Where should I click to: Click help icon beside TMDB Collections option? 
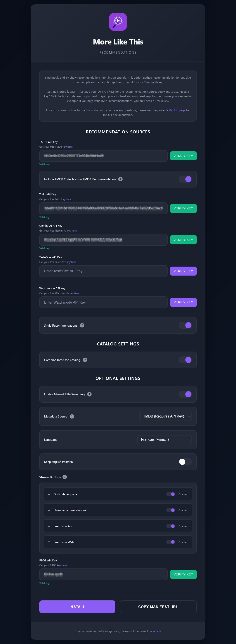[120, 179]
